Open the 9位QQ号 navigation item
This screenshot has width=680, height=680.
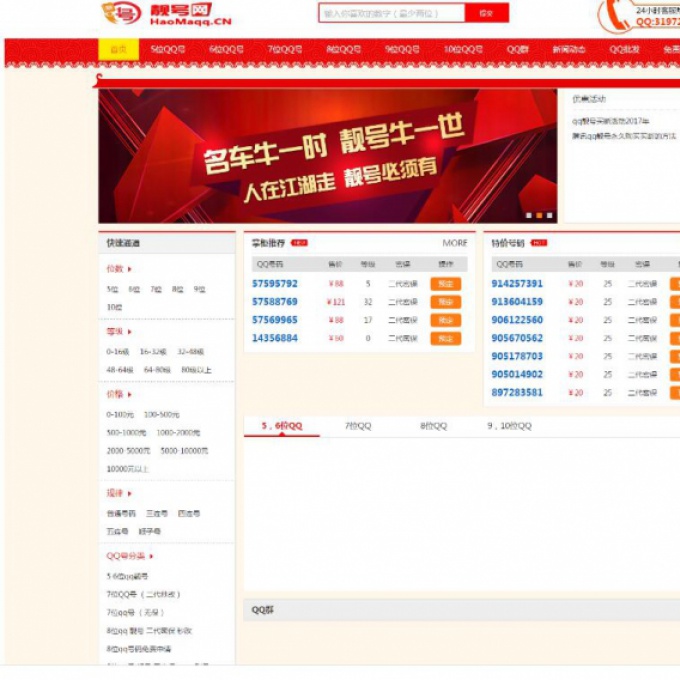coord(402,49)
